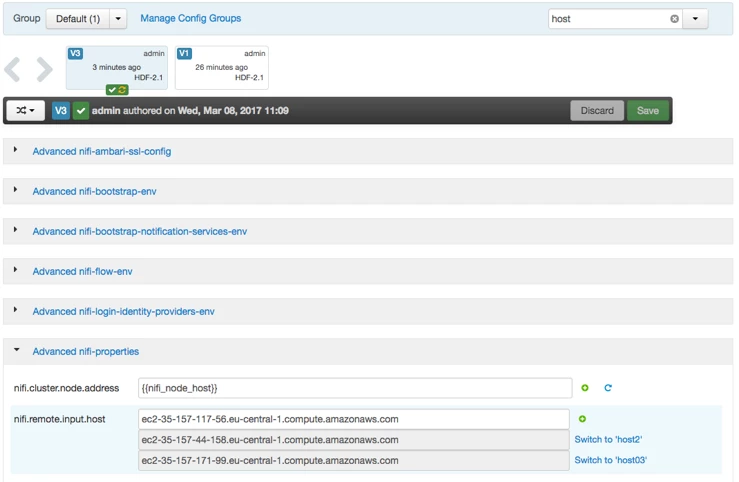Click the V1 badge in version card
739x482 pixels.
(x=184, y=53)
